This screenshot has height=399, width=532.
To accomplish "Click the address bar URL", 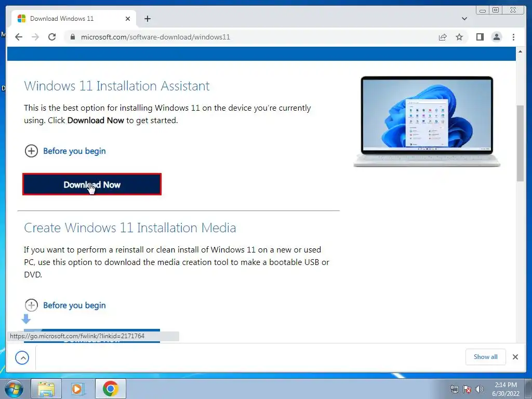I will click(155, 37).
